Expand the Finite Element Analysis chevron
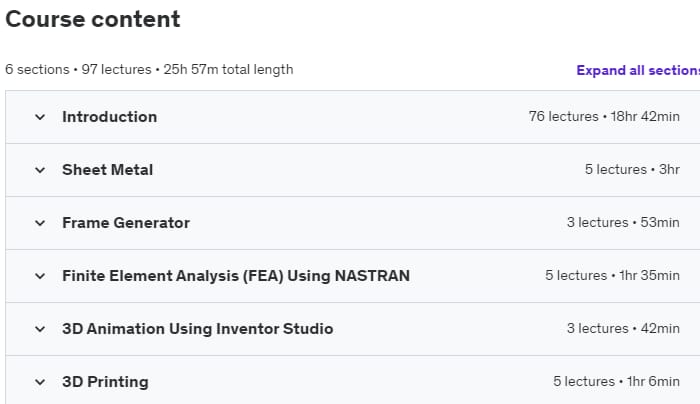 point(40,276)
